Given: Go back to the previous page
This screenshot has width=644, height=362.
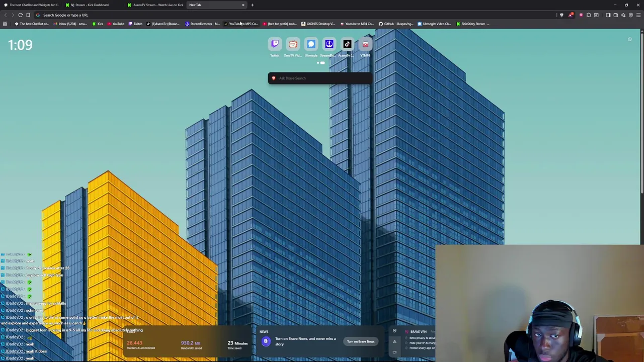Looking at the screenshot, I should pos(6,15).
